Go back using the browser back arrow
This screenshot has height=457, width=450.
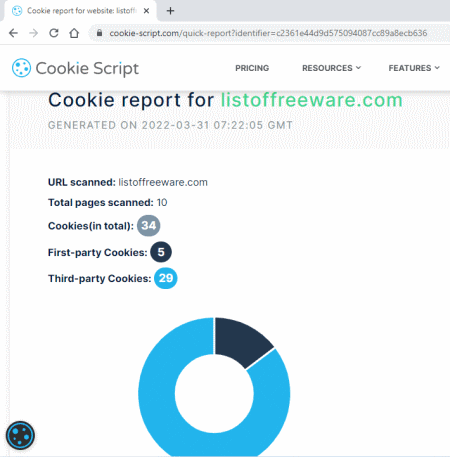(x=13, y=33)
